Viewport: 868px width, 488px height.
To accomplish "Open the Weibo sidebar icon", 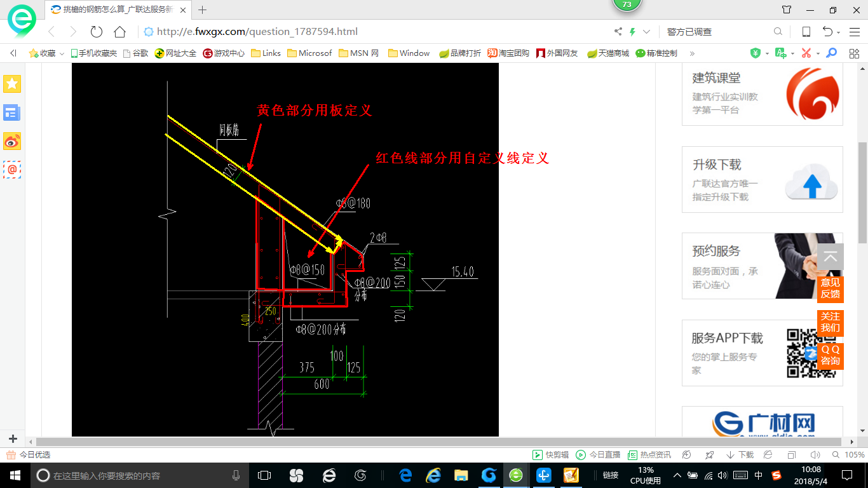I will 12,141.
